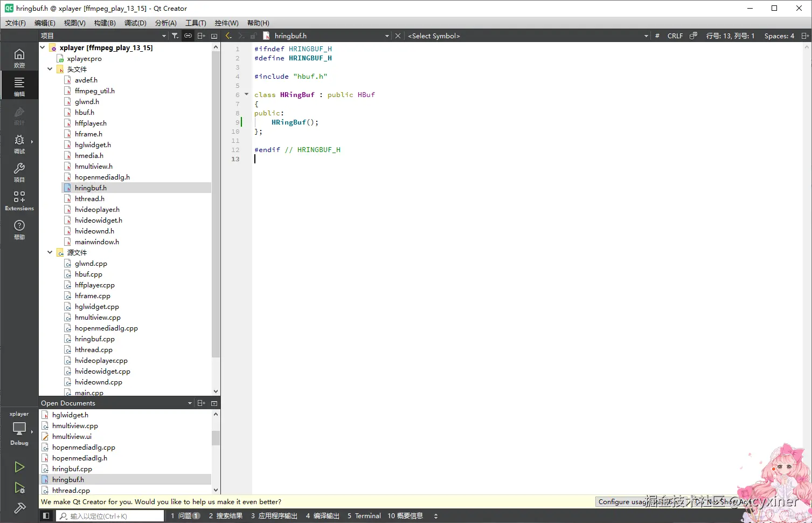The image size is (812, 523).
Task: Close the hringbuf.h document
Action: (398, 36)
